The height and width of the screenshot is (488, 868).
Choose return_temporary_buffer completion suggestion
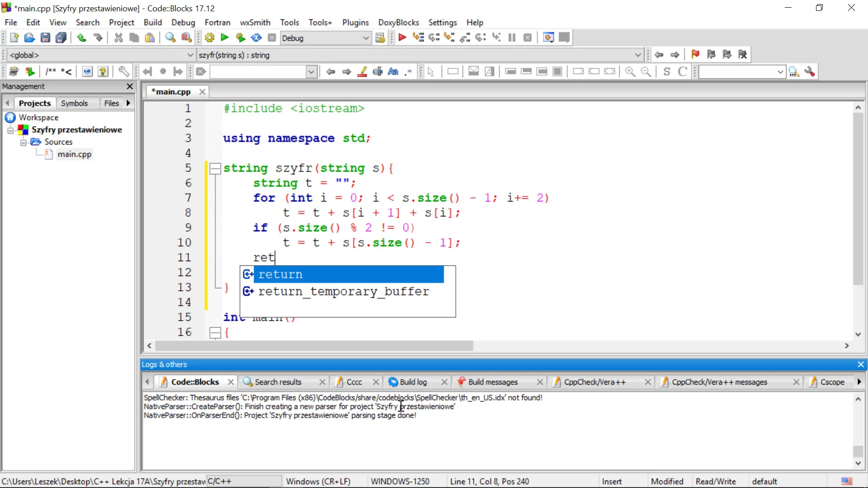(x=344, y=291)
